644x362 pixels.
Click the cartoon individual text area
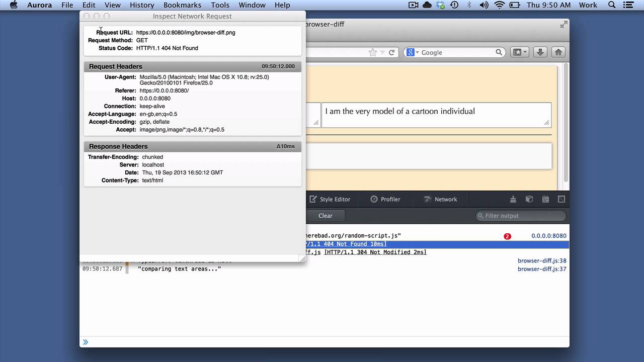(x=436, y=115)
